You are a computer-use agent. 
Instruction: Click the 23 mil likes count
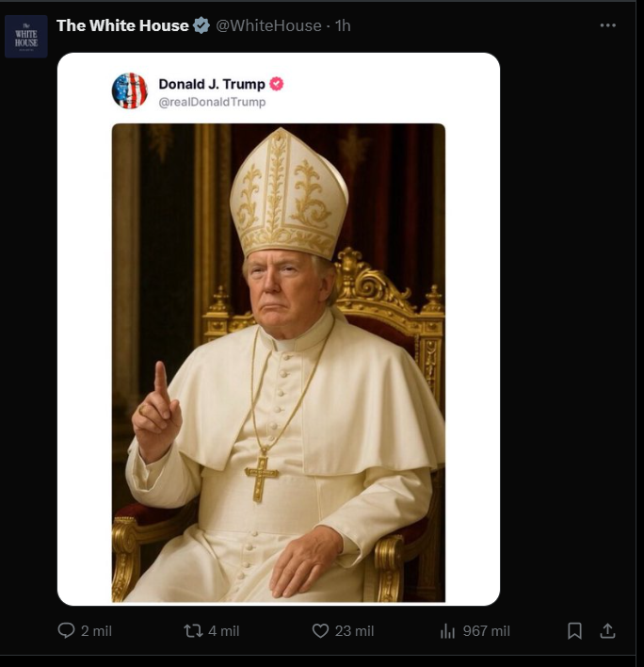click(355, 631)
